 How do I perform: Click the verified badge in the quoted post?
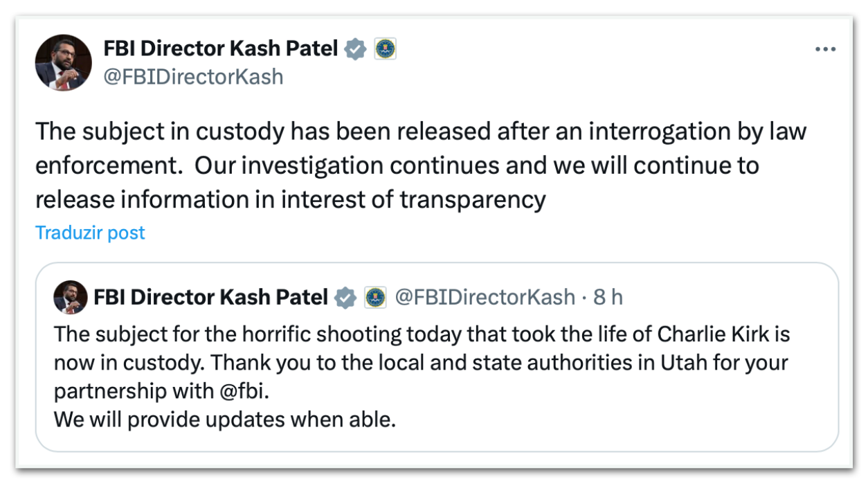pos(345,298)
